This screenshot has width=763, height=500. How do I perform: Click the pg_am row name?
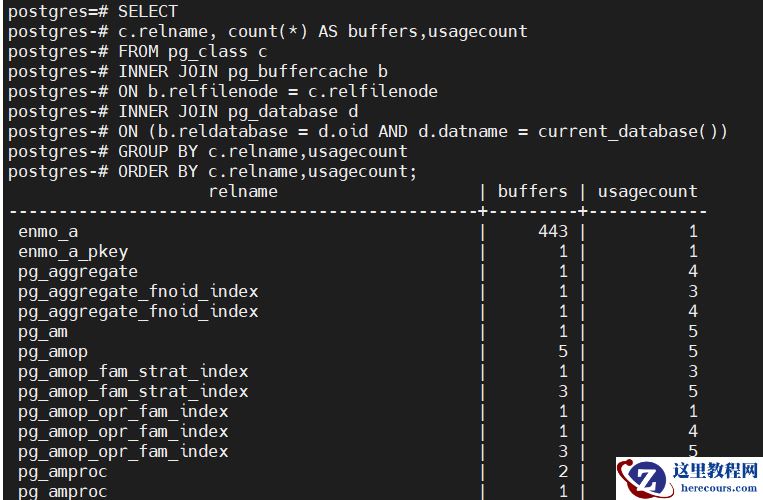pos(43,332)
